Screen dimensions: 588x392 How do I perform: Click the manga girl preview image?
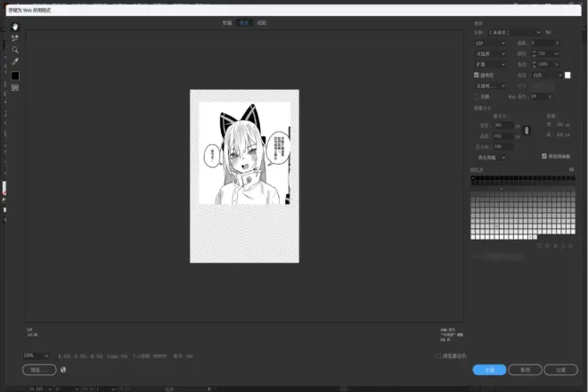[244, 153]
